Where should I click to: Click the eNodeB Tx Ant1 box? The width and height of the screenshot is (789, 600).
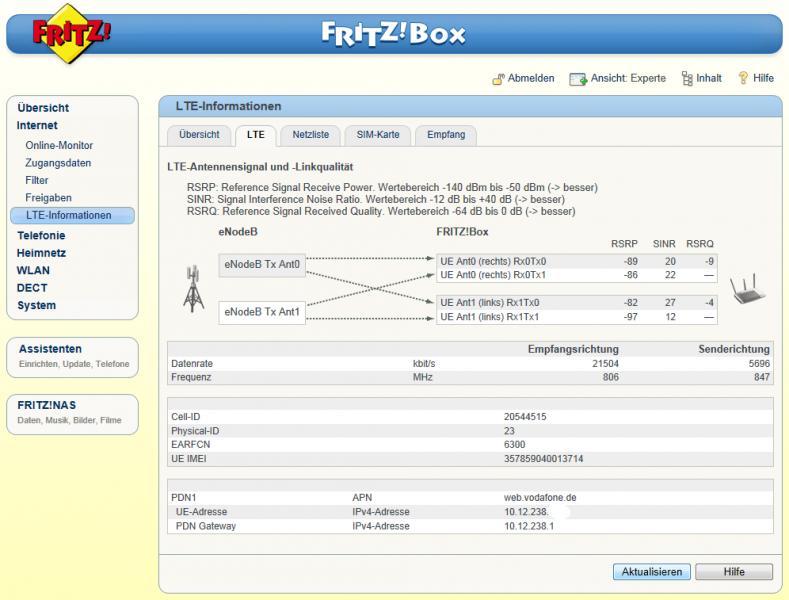(x=262, y=313)
